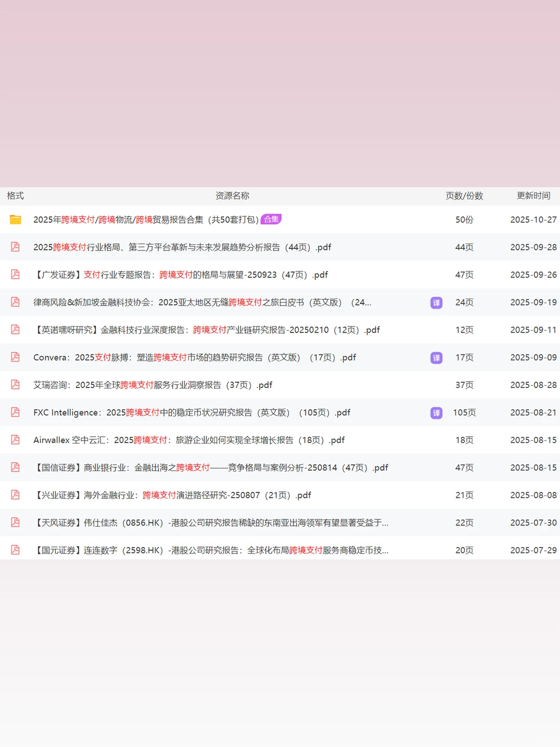Open 艾瑞咨询 2025年全球跨境支付 report
560x747 pixels.
(153, 385)
